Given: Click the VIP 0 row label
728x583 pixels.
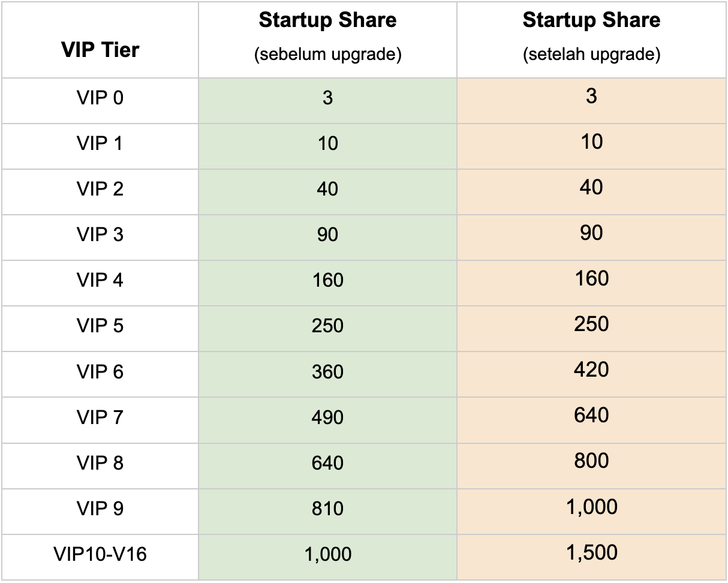Looking at the screenshot, I should pyautogui.click(x=100, y=97).
